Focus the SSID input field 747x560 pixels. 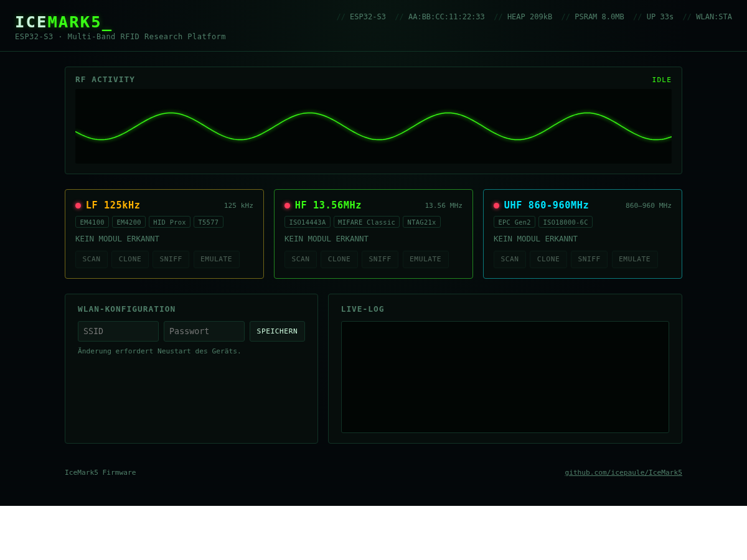pos(118,332)
